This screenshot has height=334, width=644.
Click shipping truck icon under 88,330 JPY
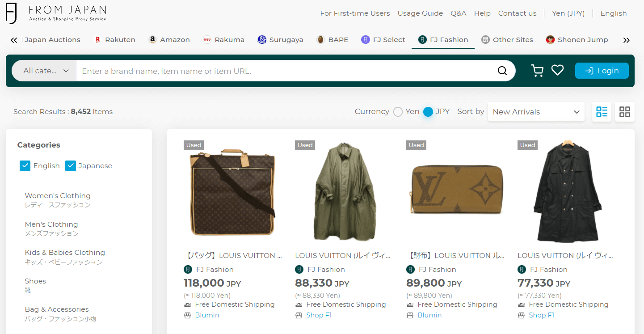pyautogui.click(x=299, y=304)
